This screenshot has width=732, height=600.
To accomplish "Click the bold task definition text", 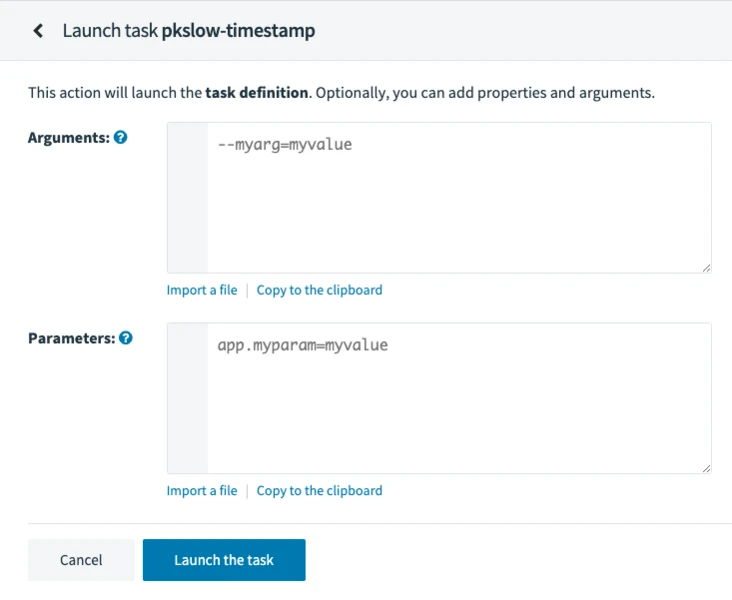I will (256, 93).
